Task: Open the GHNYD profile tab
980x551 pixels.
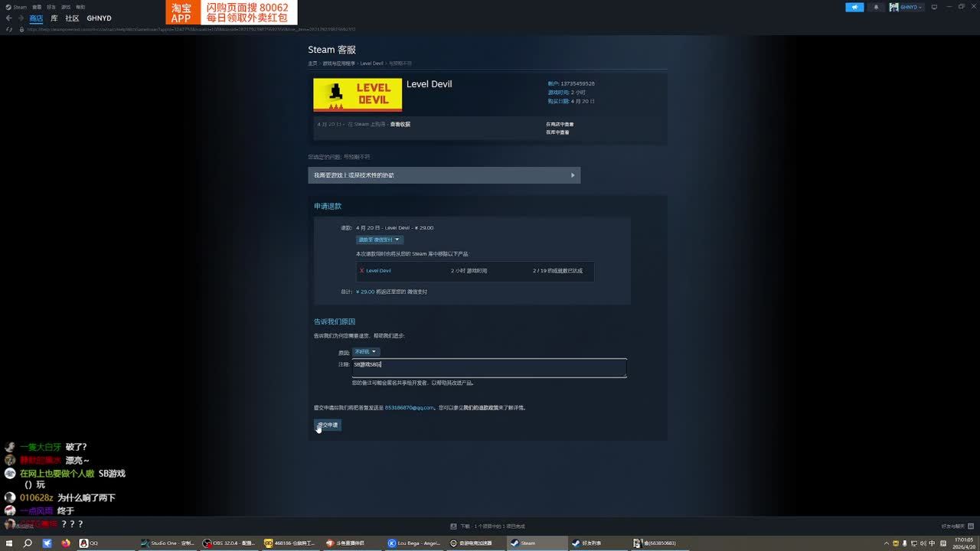Action: pyautogui.click(x=99, y=18)
